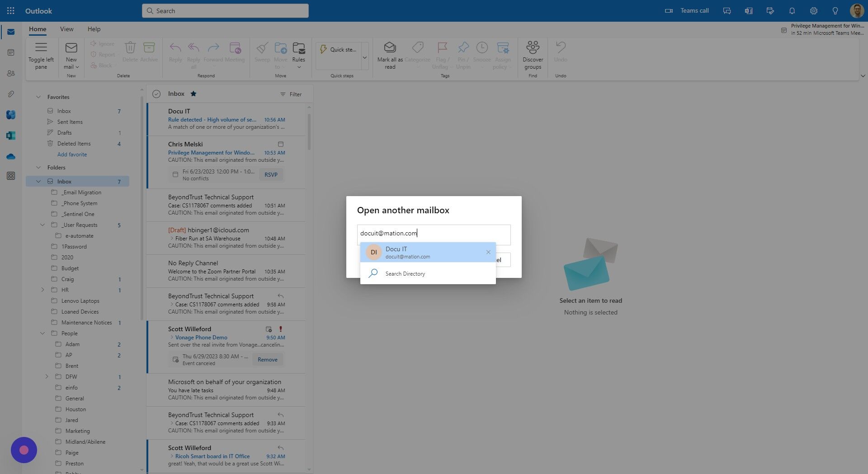This screenshot has height=474, width=868.
Task: Open the Help tab
Action: coord(94,28)
